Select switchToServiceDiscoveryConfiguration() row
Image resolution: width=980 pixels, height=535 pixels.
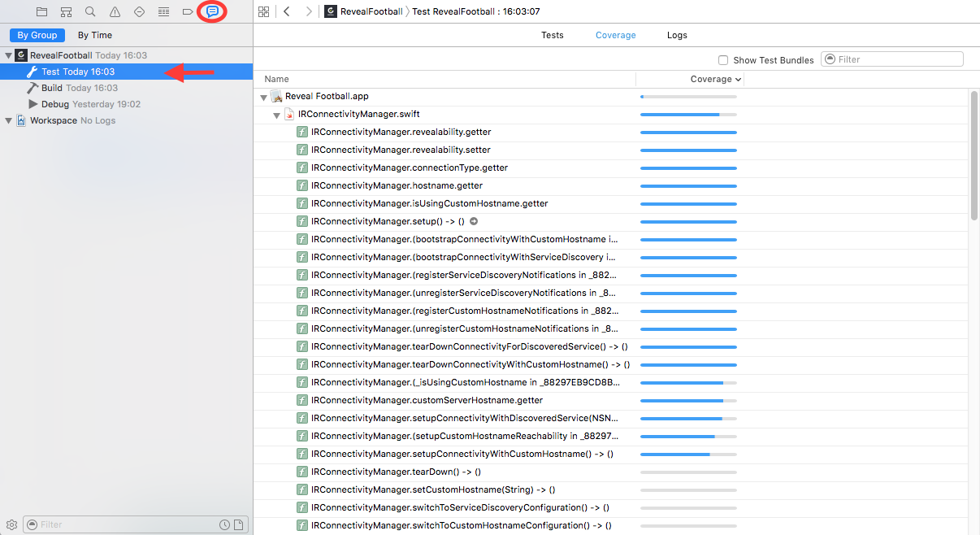[x=611, y=507]
